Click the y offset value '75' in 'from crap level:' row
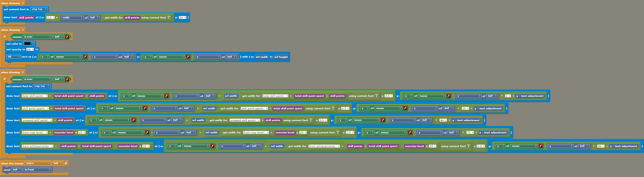The image size is (644, 177). 470,132
